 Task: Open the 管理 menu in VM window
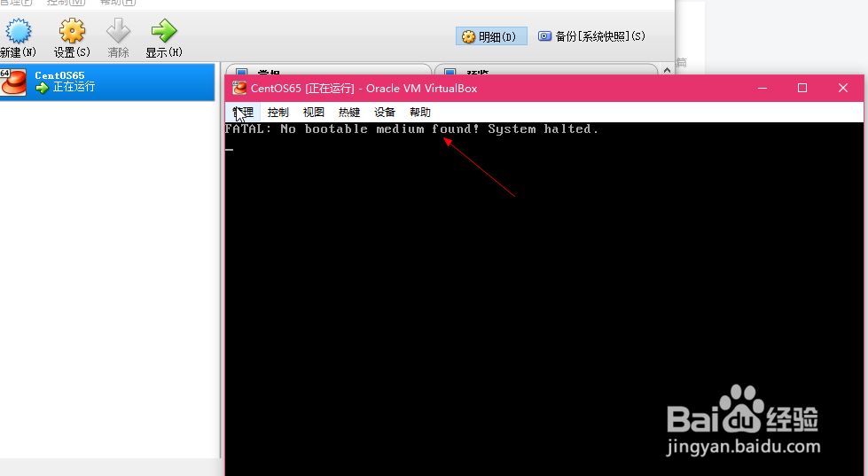[x=242, y=113]
